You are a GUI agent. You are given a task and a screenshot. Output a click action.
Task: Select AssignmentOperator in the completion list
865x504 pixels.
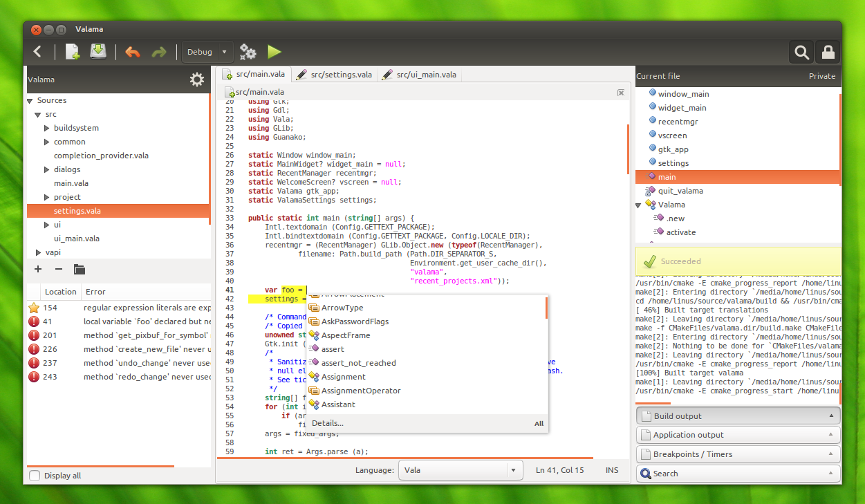point(361,391)
